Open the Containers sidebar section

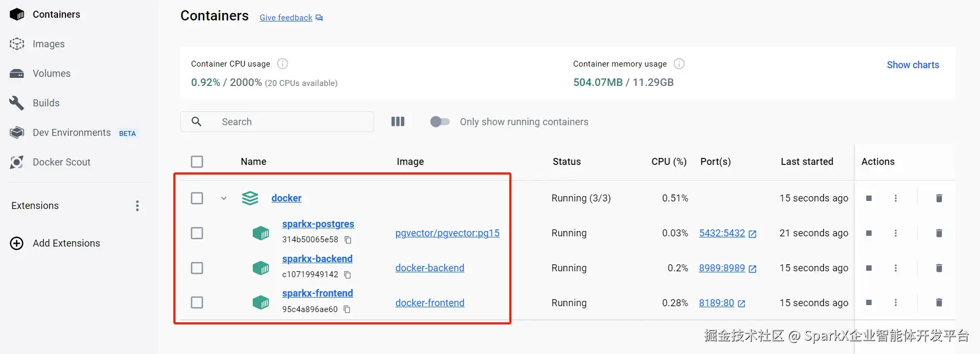click(56, 15)
